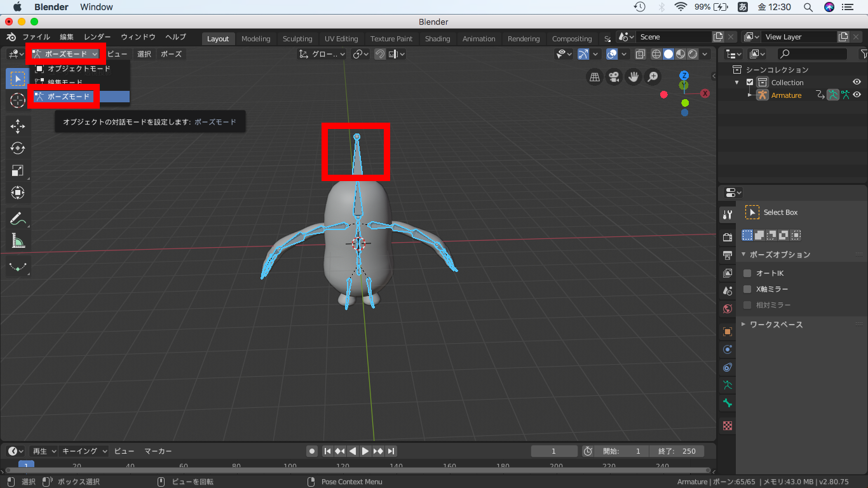Switch viewport shading to rendered

tap(693, 54)
